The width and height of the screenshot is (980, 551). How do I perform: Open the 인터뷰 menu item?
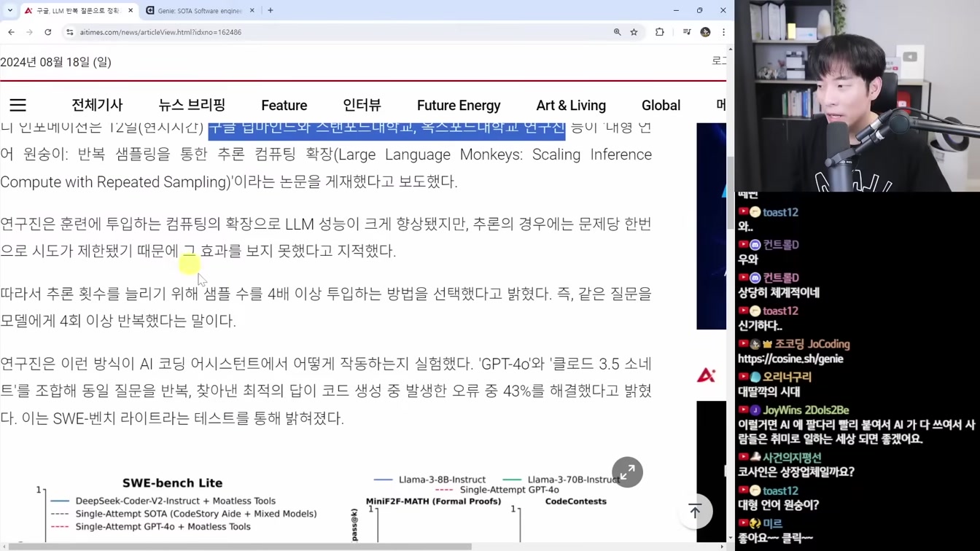coord(362,106)
